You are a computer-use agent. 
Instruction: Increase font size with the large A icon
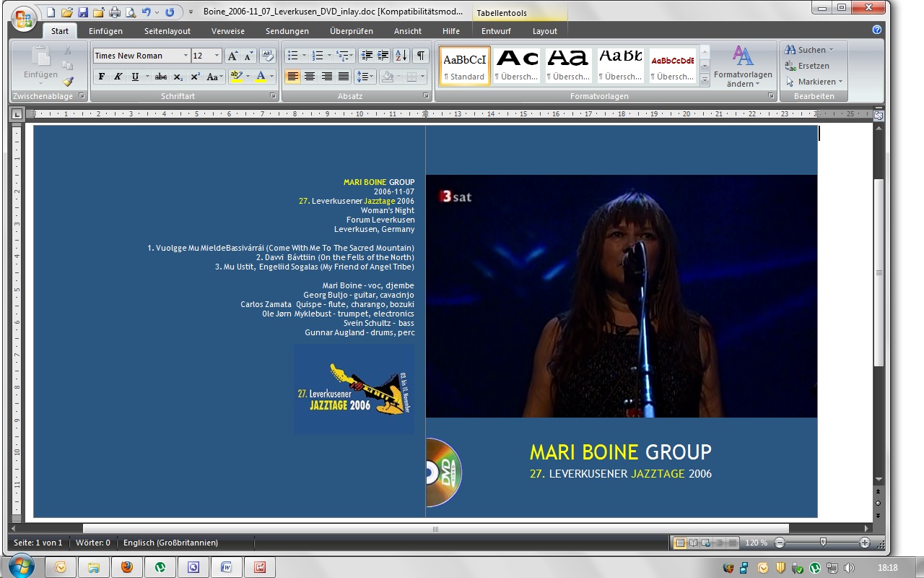click(232, 56)
